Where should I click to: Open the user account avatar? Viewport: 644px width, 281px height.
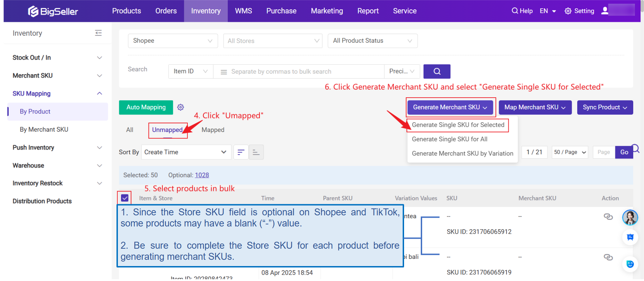click(605, 10)
